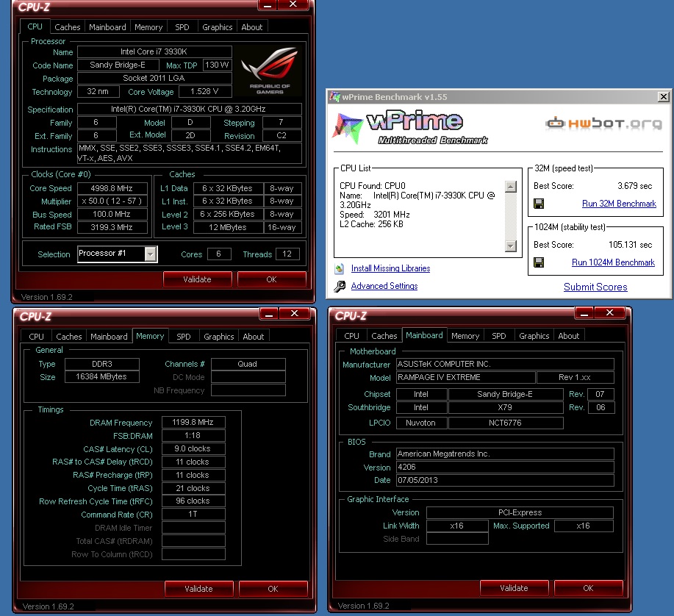This screenshot has width=674, height=616.
Task: Run the 32M Benchmark
Action: 619,204
